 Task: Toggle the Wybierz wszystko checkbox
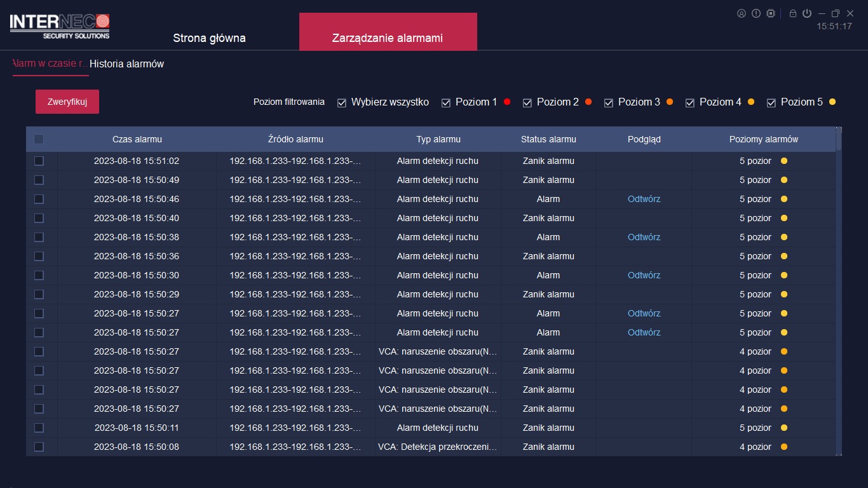(x=342, y=103)
